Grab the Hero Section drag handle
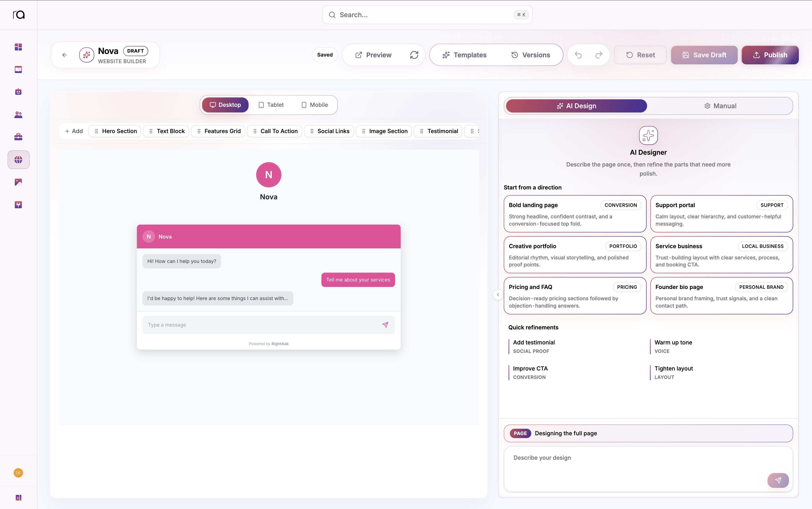Screen dimensions: 812x509 coord(97,131)
